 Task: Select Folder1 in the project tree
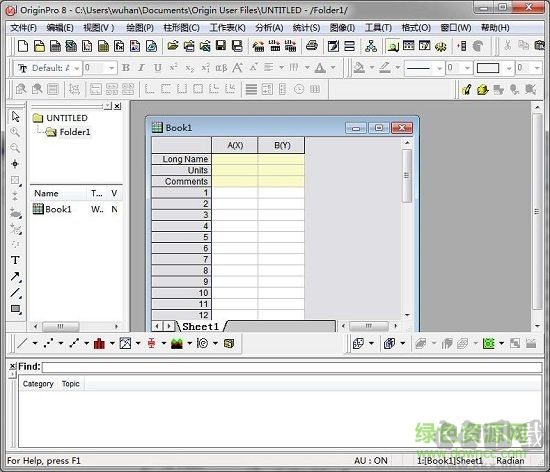coord(75,132)
